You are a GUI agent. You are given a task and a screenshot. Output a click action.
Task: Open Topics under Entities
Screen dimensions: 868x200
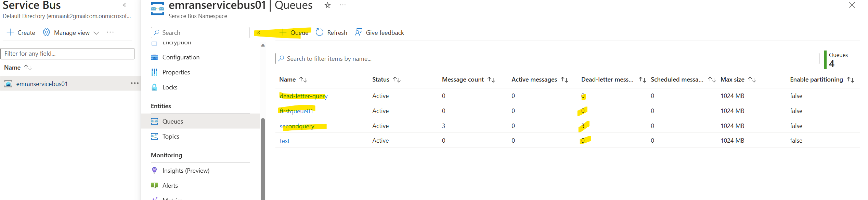(x=171, y=137)
